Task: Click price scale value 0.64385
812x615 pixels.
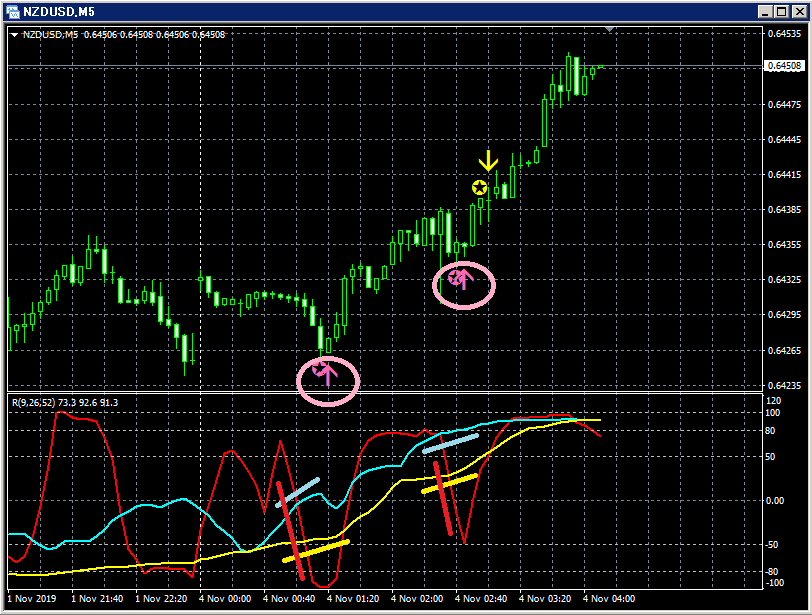Action: [x=784, y=210]
